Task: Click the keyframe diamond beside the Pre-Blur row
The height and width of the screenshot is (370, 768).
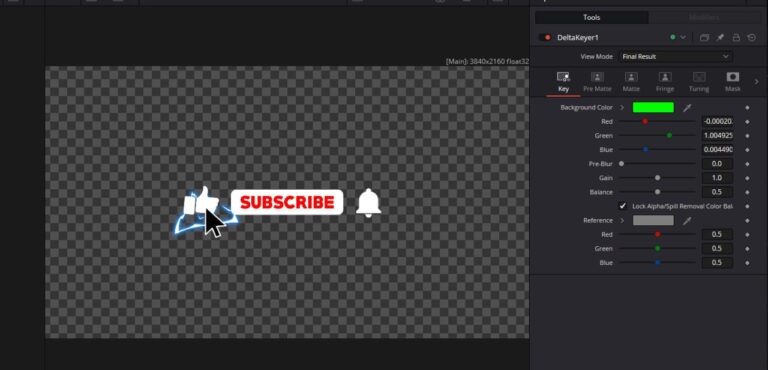Action: 747,164
